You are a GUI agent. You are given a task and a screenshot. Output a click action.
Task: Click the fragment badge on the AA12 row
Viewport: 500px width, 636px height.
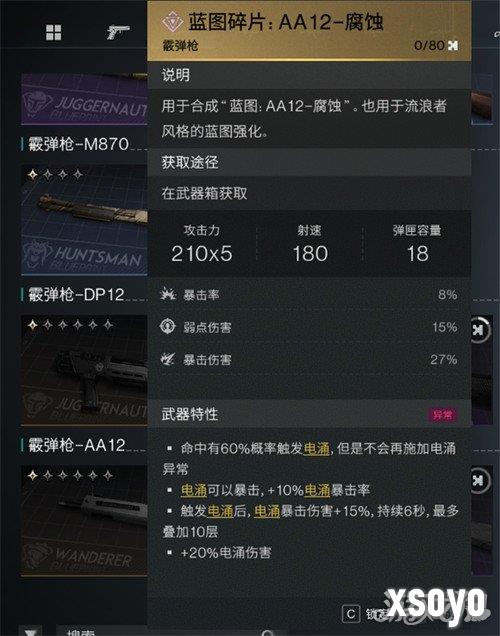coord(479,481)
